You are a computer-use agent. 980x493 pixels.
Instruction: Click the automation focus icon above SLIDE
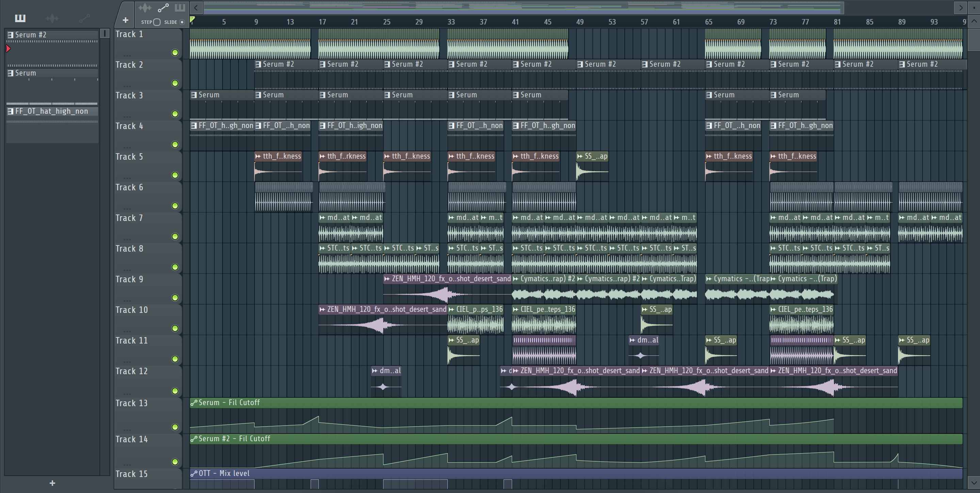tap(163, 7)
